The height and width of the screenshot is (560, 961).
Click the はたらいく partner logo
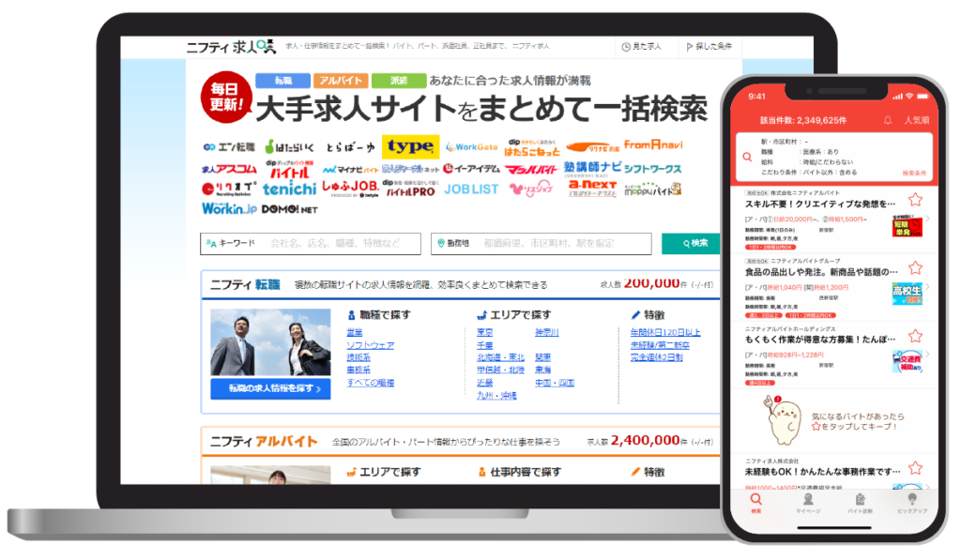tap(289, 147)
